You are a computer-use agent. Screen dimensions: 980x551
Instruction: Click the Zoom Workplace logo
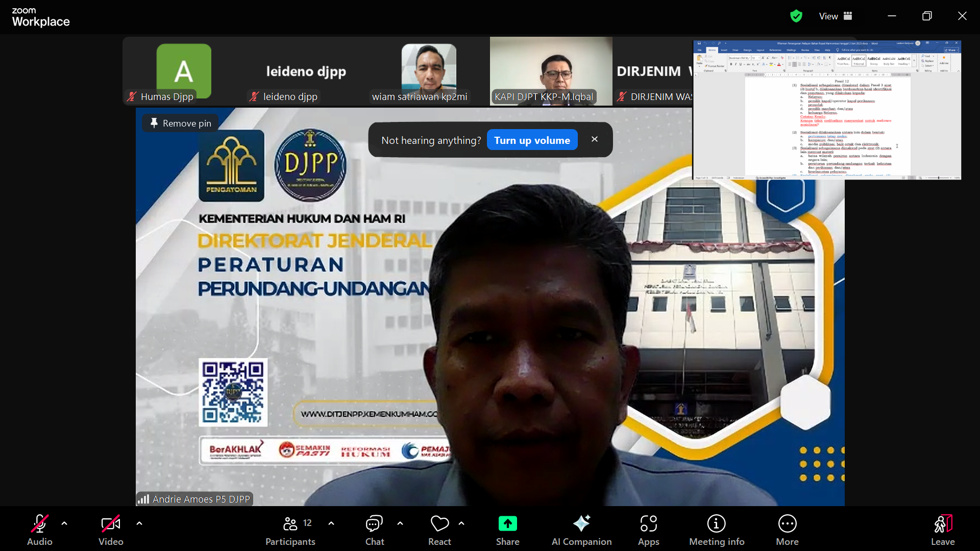(x=41, y=17)
